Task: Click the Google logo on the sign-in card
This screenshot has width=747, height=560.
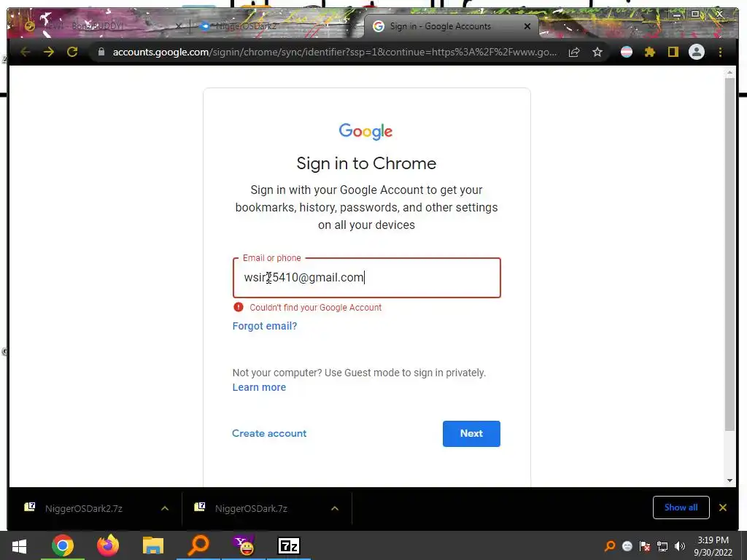Action: click(x=365, y=131)
